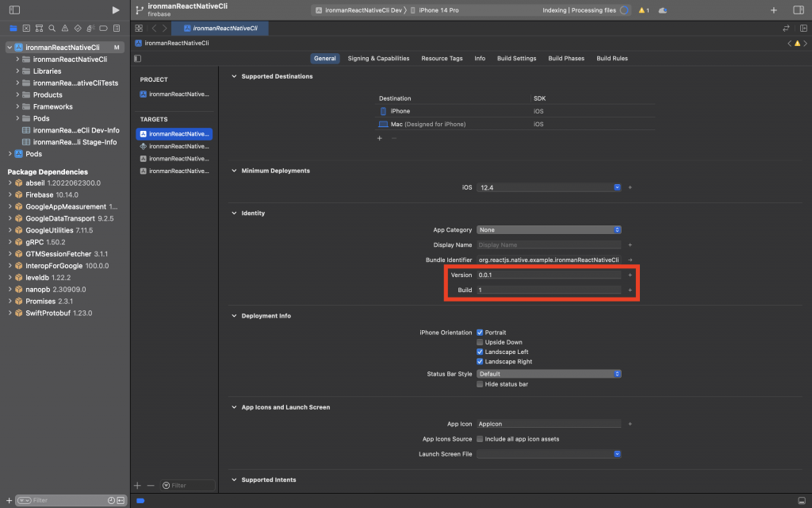Toggle the targets list outline icon
Viewport: 812px width, 508px height.
coord(138,59)
